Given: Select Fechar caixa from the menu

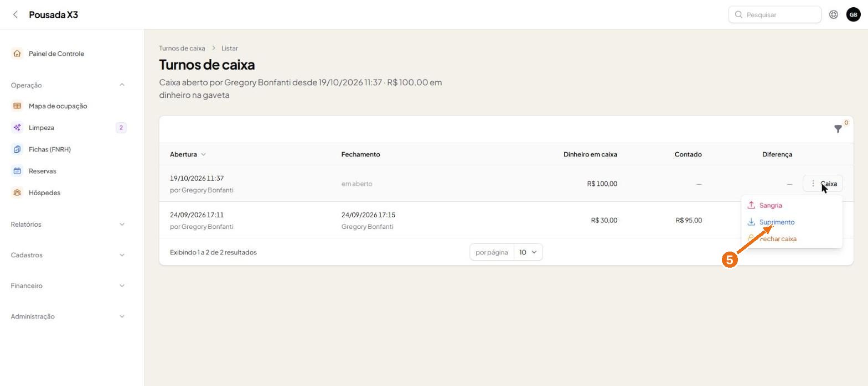Looking at the screenshot, I should pos(792,239).
